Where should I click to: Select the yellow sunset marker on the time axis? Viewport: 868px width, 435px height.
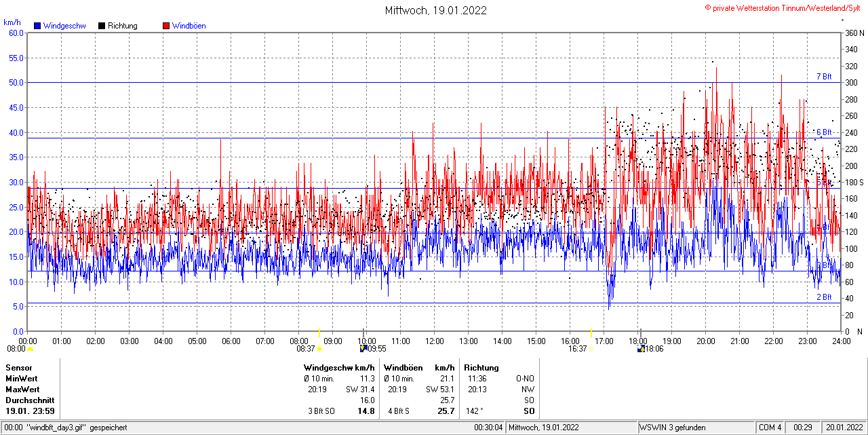591,333
